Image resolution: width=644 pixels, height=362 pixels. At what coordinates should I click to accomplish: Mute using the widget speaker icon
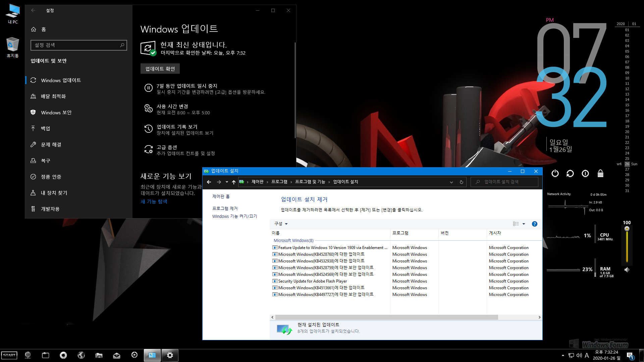[627, 269]
